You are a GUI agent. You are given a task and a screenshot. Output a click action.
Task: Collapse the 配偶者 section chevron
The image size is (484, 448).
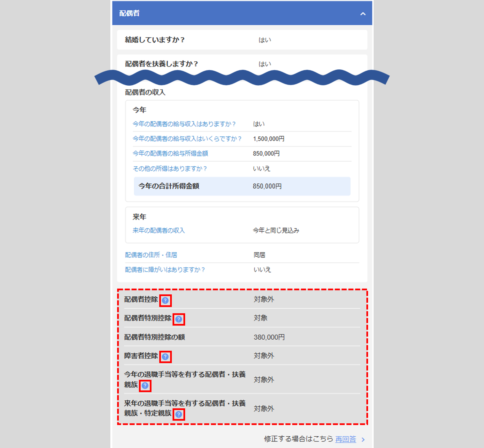[363, 14]
